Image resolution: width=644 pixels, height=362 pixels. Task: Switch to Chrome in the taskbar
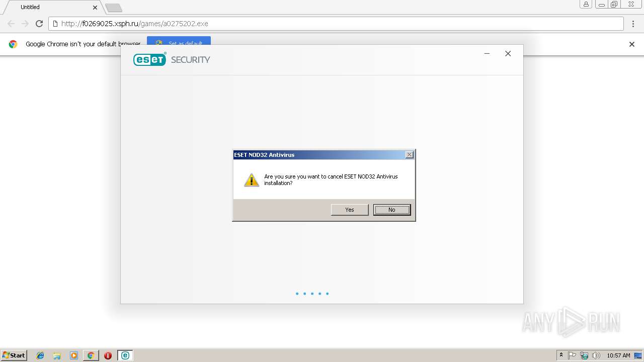(x=91, y=355)
